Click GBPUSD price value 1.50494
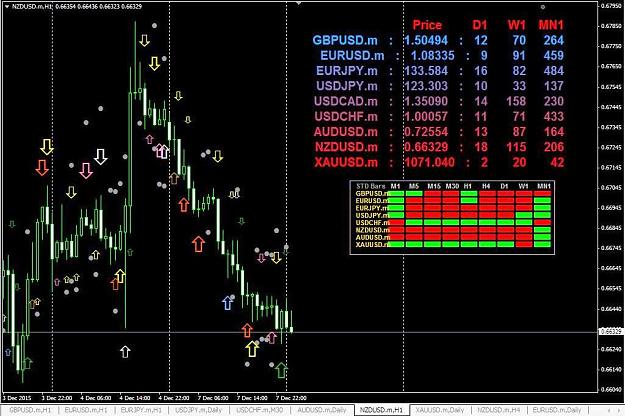This screenshot has width=625, height=416. pos(426,40)
